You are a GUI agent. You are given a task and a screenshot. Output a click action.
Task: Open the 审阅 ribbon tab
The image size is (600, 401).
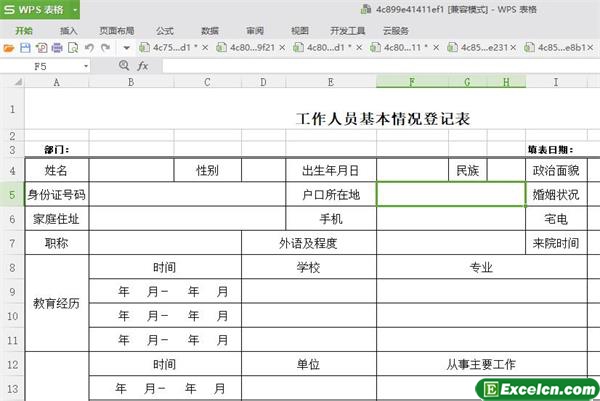[x=255, y=31]
